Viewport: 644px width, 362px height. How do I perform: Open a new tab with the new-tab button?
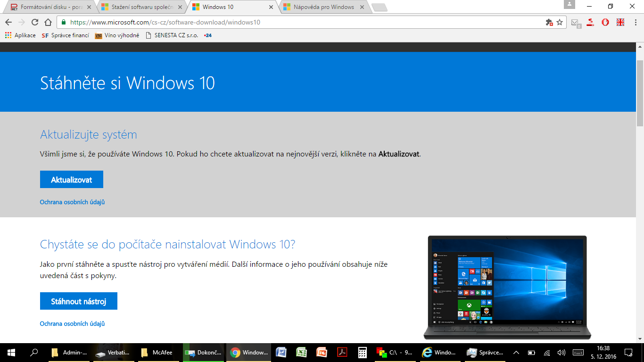[x=379, y=7]
